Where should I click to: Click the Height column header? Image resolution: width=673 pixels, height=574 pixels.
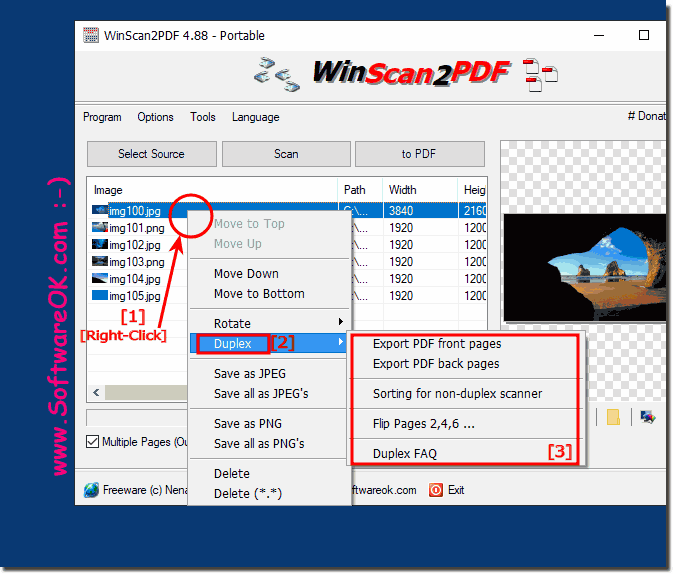click(x=472, y=190)
